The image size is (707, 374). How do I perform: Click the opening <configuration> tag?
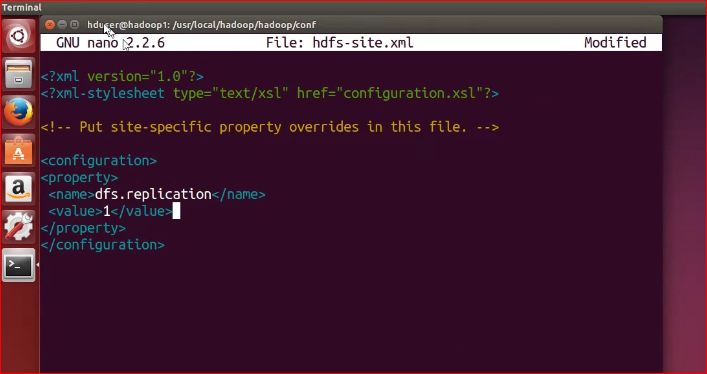tap(99, 161)
